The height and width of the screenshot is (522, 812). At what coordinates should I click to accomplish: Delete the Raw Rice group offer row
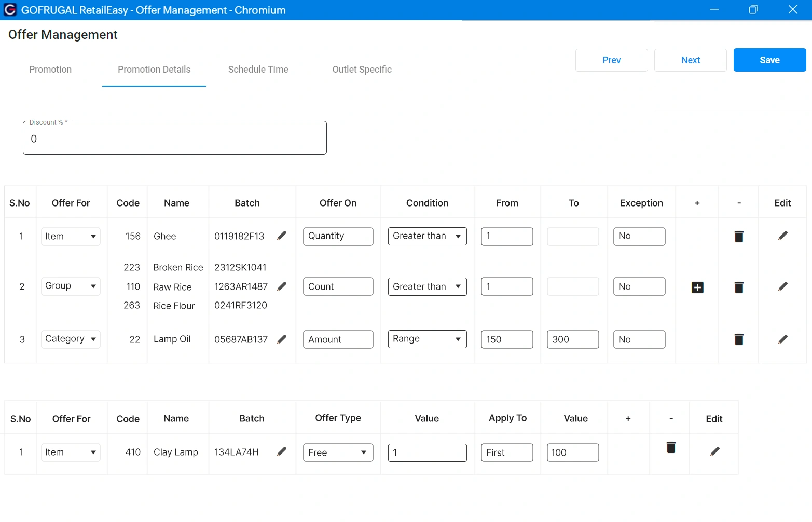tap(738, 287)
